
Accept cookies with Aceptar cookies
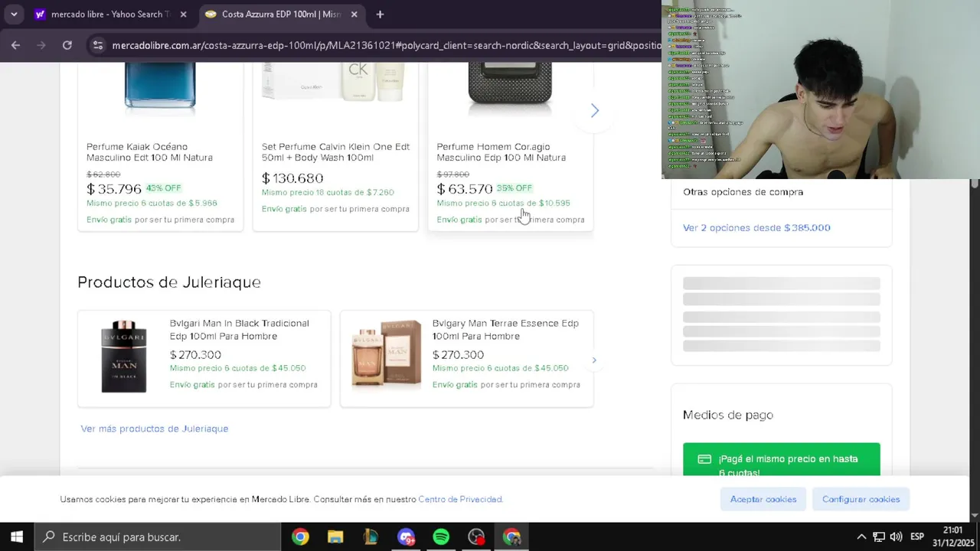pyautogui.click(x=763, y=499)
